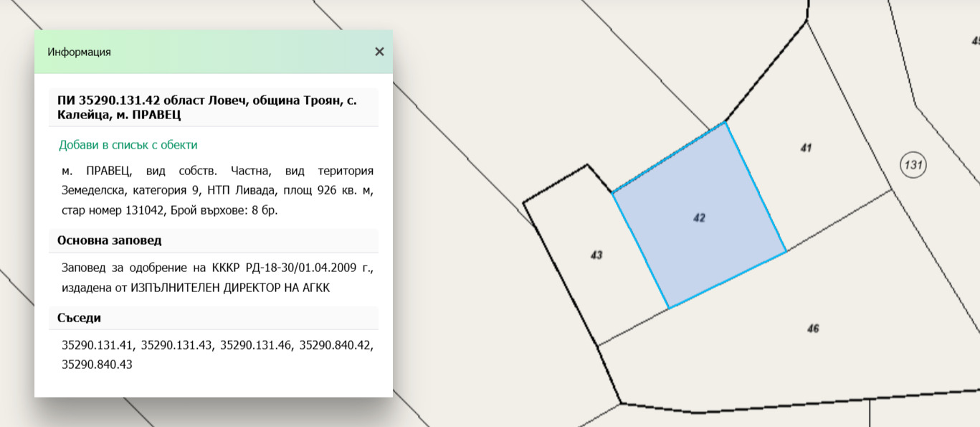
Task: Click the circled 131 block label
Action: 913,166
